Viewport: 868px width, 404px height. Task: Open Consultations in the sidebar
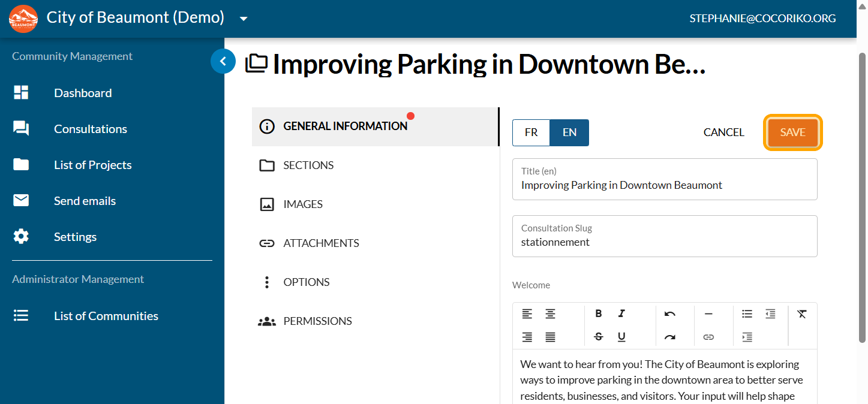tap(90, 129)
